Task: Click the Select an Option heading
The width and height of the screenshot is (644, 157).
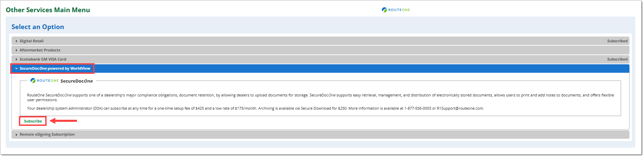Action: pos(38,27)
